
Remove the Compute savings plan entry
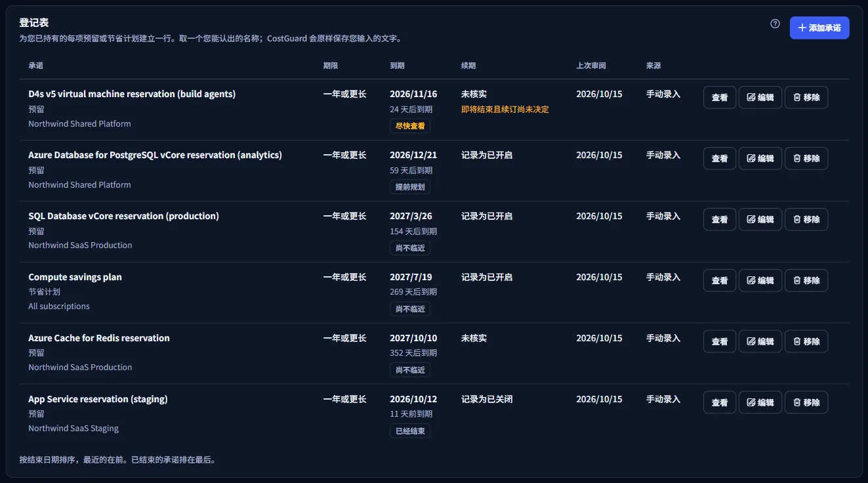(806, 280)
